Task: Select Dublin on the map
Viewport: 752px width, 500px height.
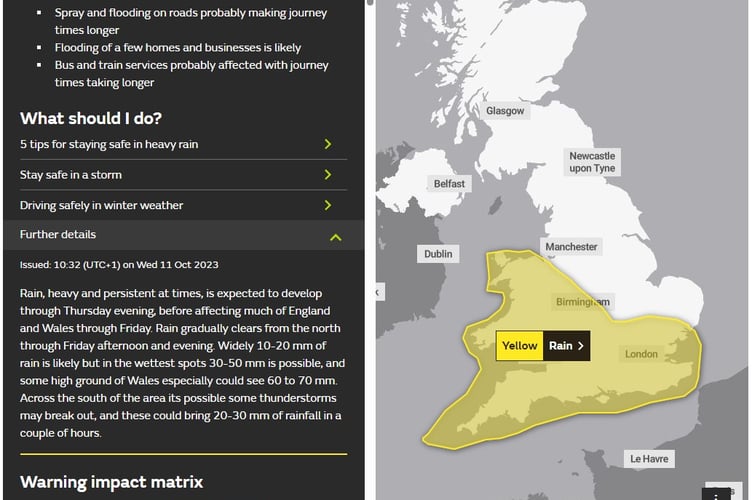Action: [438, 254]
